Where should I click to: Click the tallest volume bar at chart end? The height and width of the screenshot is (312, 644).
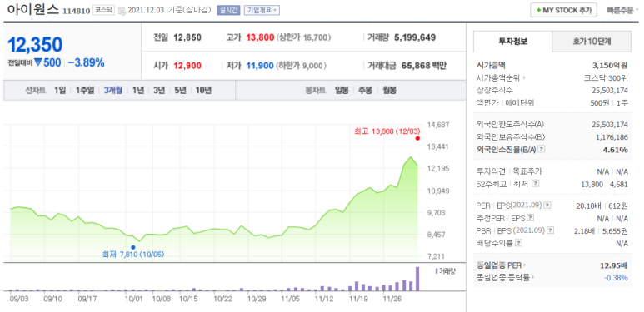[417, 279]
